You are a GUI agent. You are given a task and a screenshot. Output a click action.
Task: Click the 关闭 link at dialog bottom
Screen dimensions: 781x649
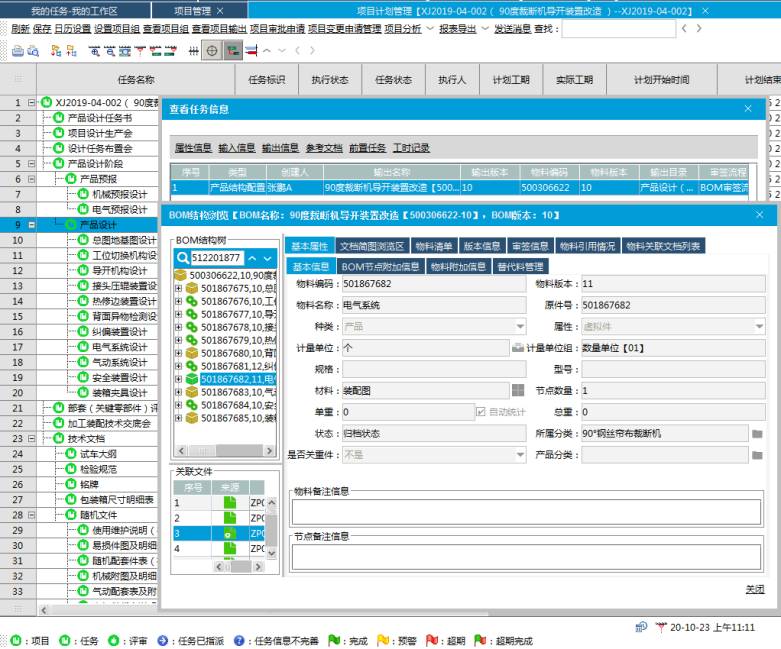click(x=754, y=589)
